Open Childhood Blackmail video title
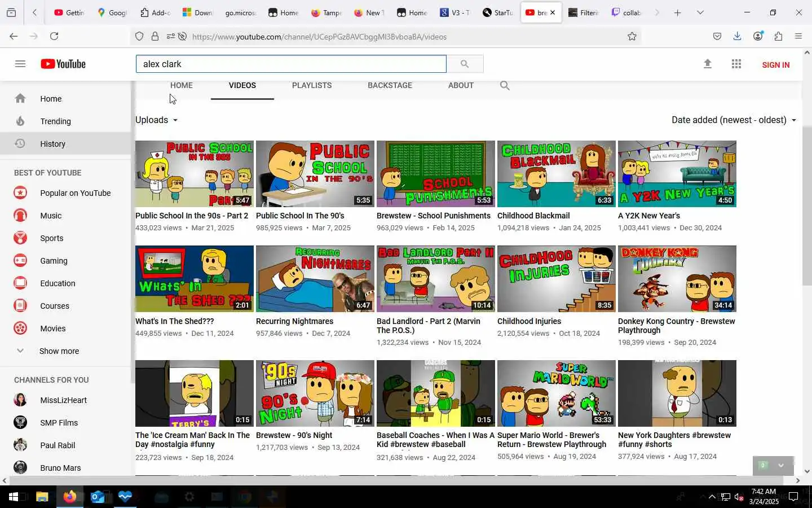The image size is (812, 508). click(533, 216)
